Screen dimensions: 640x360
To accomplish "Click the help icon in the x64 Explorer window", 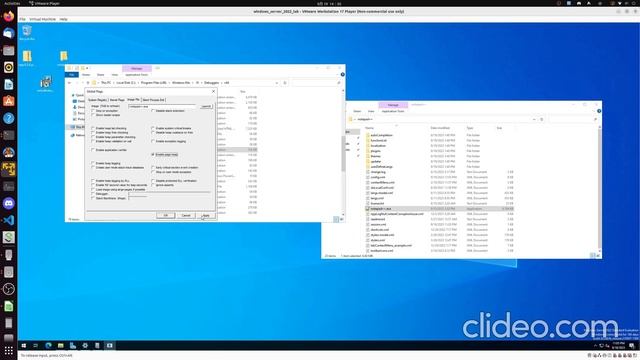I will click(x=342, y=75).
